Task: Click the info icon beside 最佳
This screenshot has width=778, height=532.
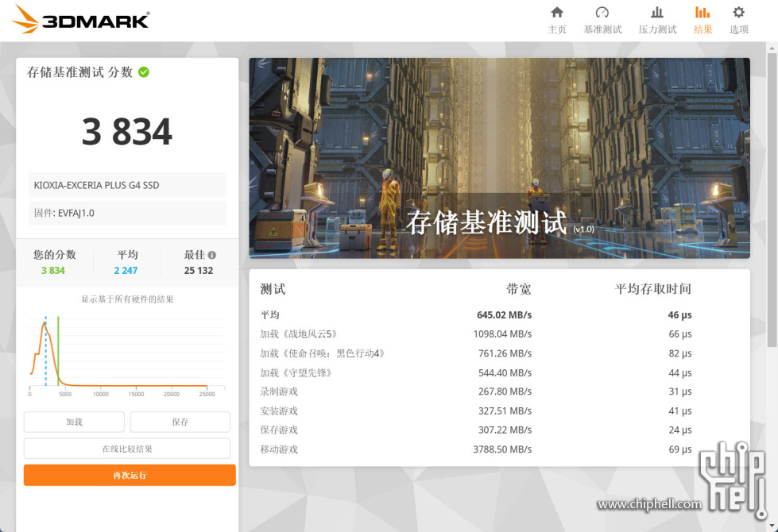Action: click(212, 255)
